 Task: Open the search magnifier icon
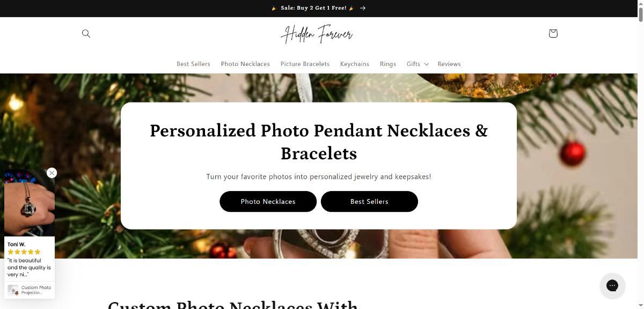click(86, 33)
